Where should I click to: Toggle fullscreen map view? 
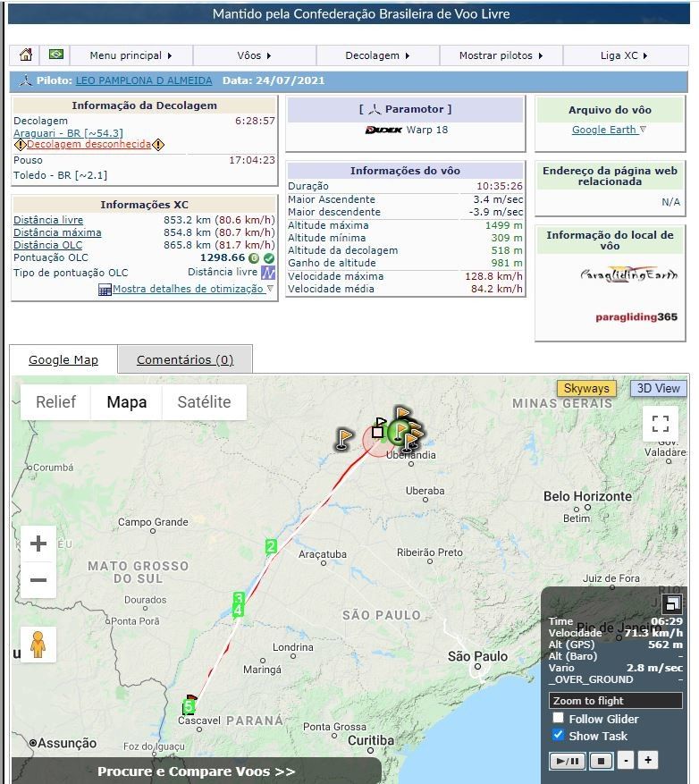[x=661, y=424]
